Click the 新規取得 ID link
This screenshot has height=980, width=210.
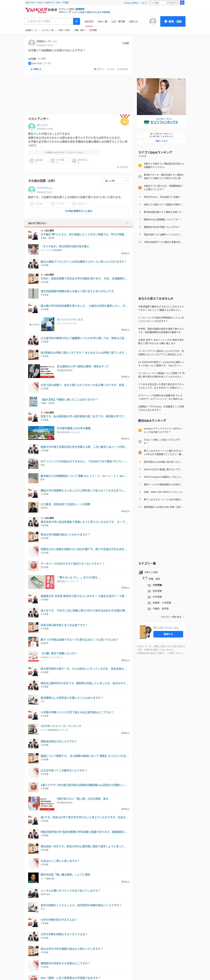(80, 9)
